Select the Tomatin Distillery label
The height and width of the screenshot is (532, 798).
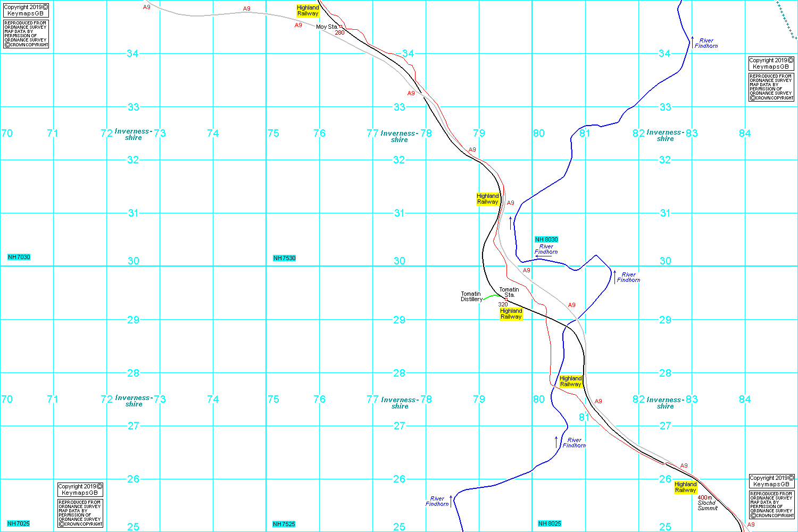(x=471, y=297)
